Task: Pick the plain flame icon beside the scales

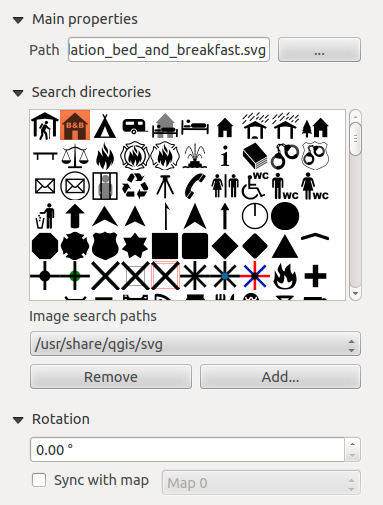Action: [105, 156]
